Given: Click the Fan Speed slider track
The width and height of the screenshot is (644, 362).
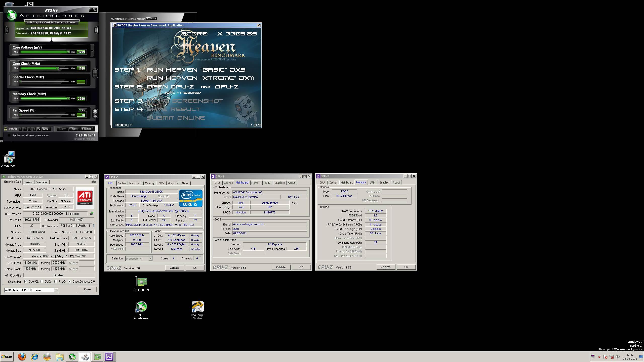Looking at the screenshot, I should [x=45, y=115].
